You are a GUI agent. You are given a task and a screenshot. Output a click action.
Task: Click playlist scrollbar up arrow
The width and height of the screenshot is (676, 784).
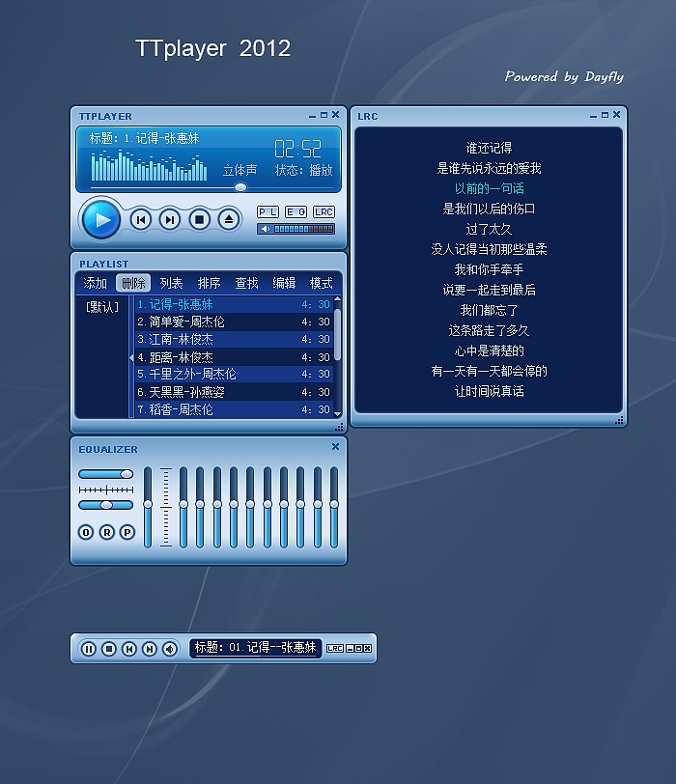coord(337,299)
